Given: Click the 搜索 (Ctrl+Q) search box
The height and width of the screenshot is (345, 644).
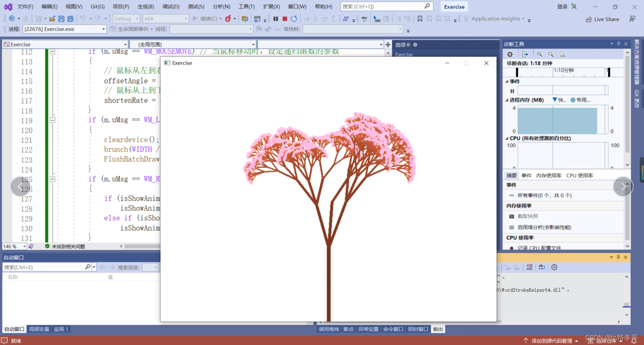Looking at the screenshot, I should (x=386, y=7).
